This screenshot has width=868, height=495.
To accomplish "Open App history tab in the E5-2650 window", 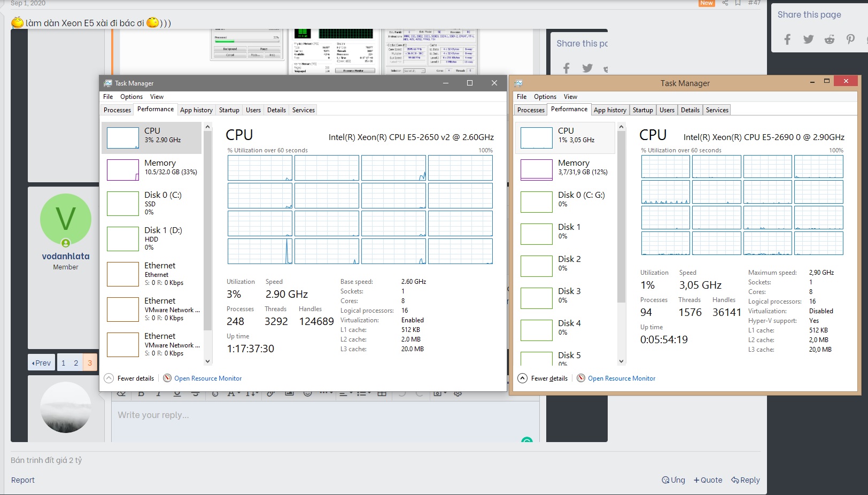I will [196, 110].
